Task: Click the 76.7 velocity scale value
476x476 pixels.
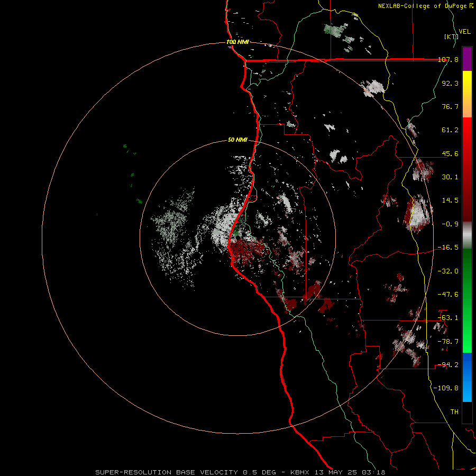Action: click(x=450, y=106)
